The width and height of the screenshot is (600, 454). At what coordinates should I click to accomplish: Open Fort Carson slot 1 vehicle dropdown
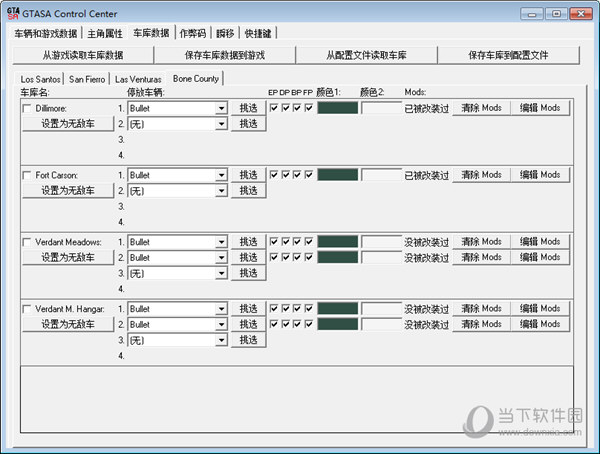point(221,175)
